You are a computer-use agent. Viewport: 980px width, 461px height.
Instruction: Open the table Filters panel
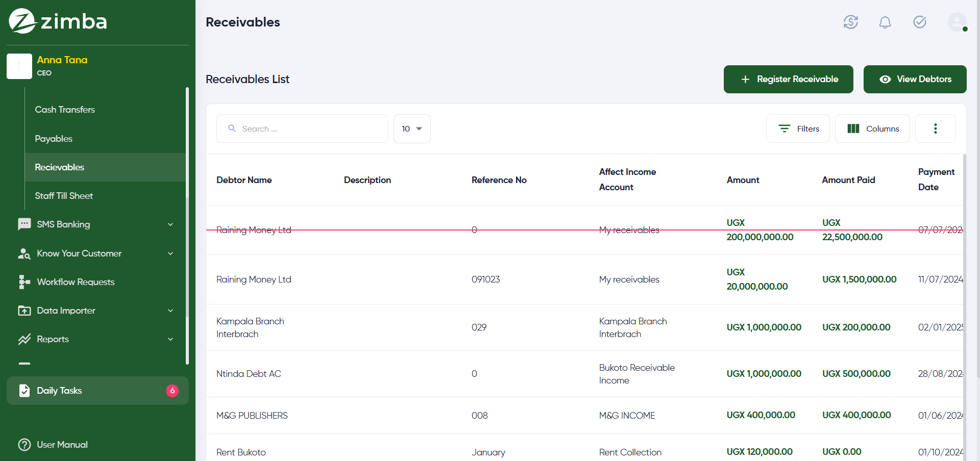pos(798,129)
